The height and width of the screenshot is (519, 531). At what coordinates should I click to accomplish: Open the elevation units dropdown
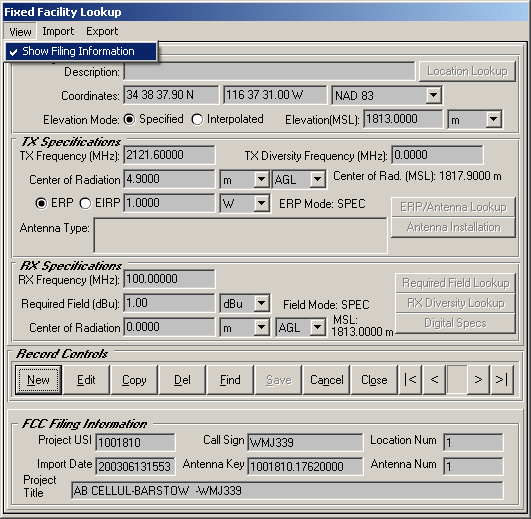pos(493,119)
